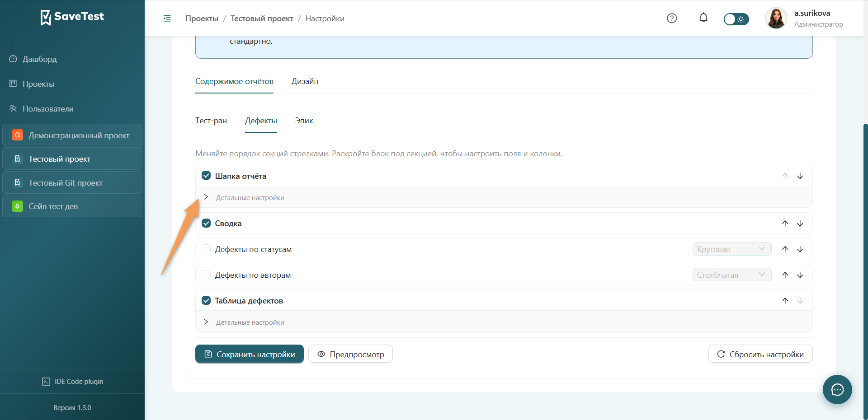Switch to the Дизайн tab
This screenshot has width=868, height=420.
coord(305,81)
